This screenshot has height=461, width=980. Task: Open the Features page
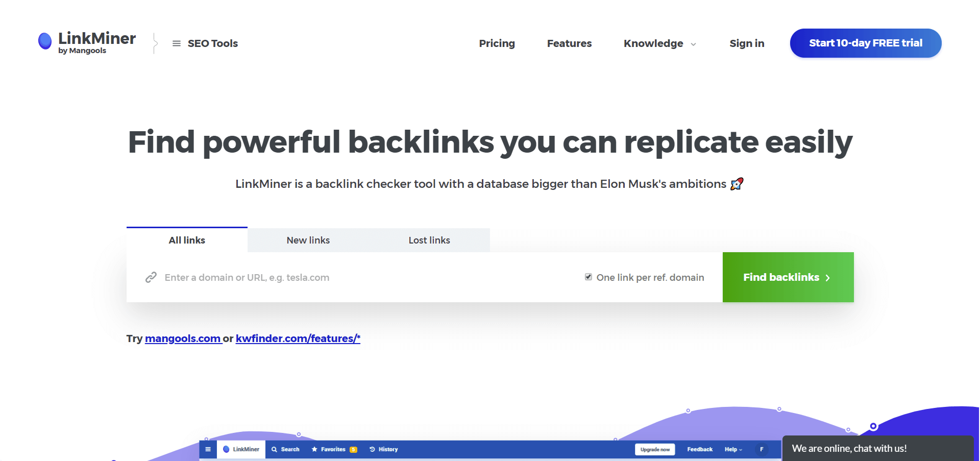pyautogui.click(x=569, y=43)
